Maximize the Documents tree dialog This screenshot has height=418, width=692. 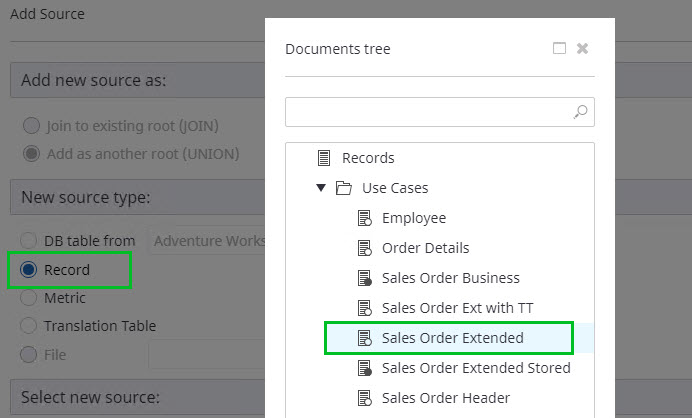pos(559,48)
